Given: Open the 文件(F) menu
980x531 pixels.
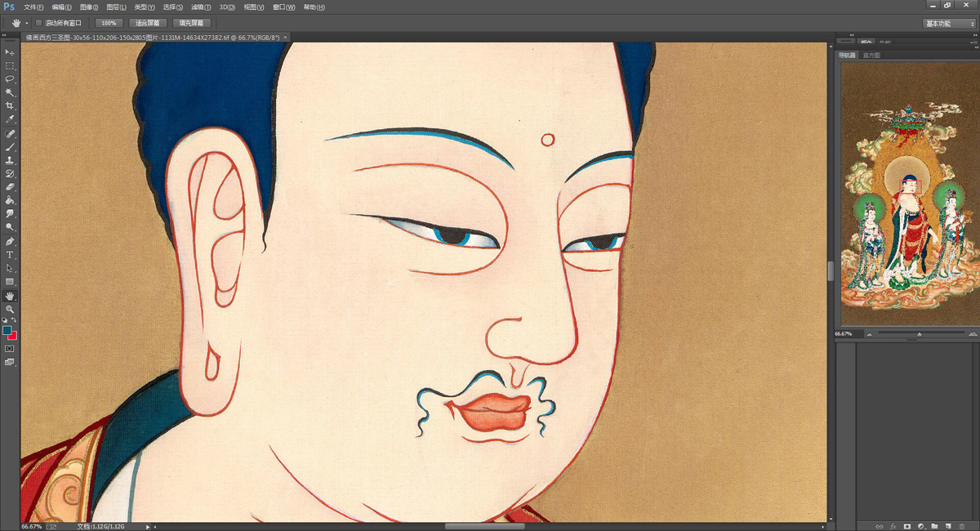Looking at the screenshot, I should tap(33, 7).
